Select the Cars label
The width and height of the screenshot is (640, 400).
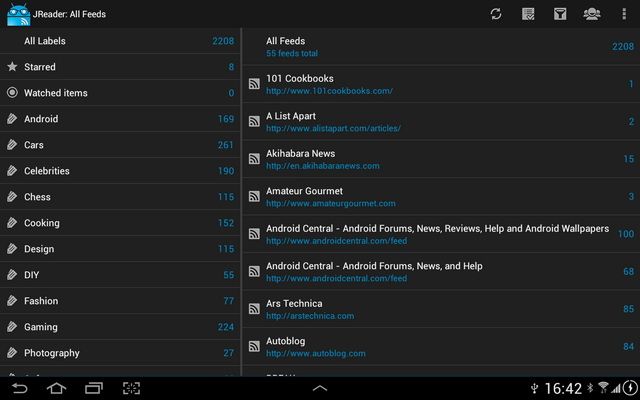(x=120, y=144)
